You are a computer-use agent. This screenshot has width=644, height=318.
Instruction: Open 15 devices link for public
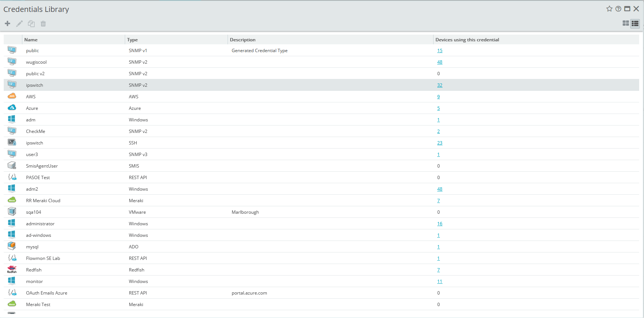(440, 51)
